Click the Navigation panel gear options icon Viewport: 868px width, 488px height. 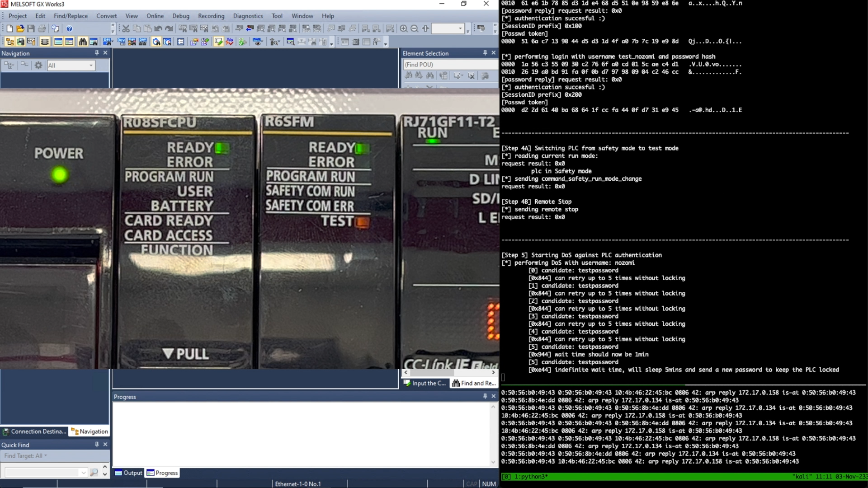tap(38, 65)
